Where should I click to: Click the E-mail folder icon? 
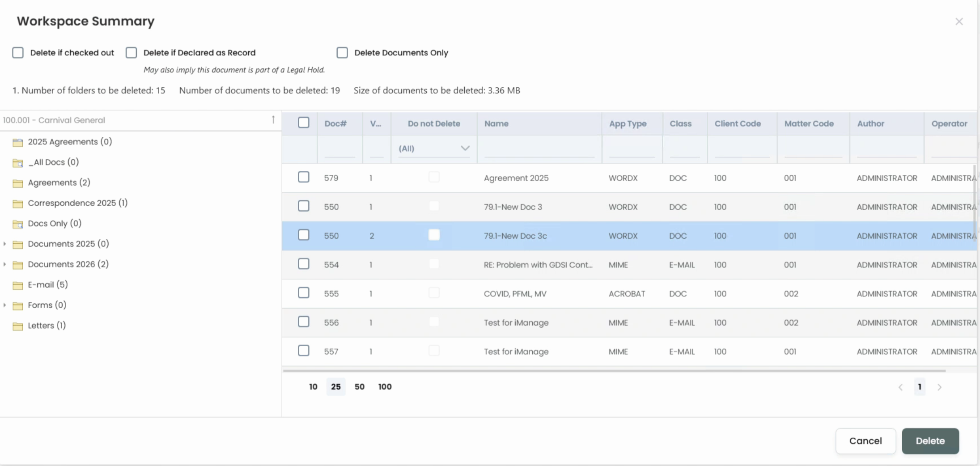pos(18,285)
